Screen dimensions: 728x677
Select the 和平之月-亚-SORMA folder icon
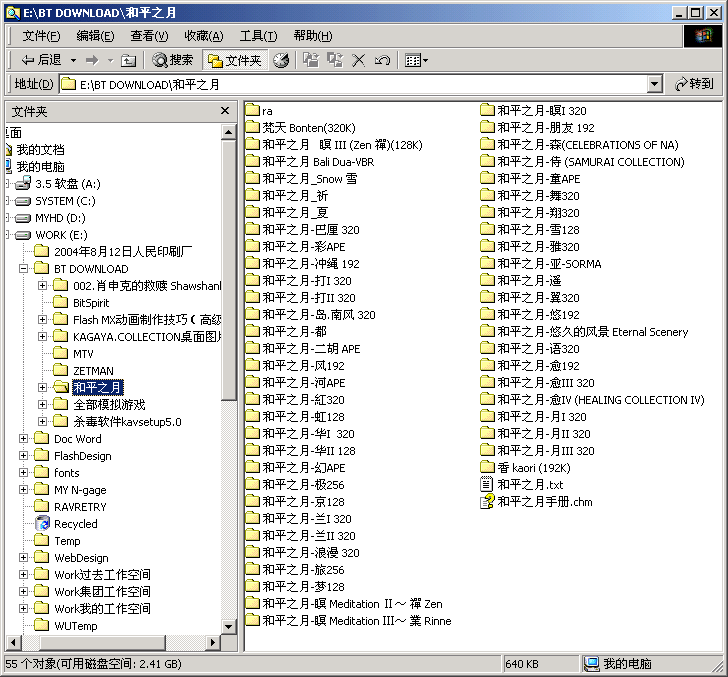point(488,263)
